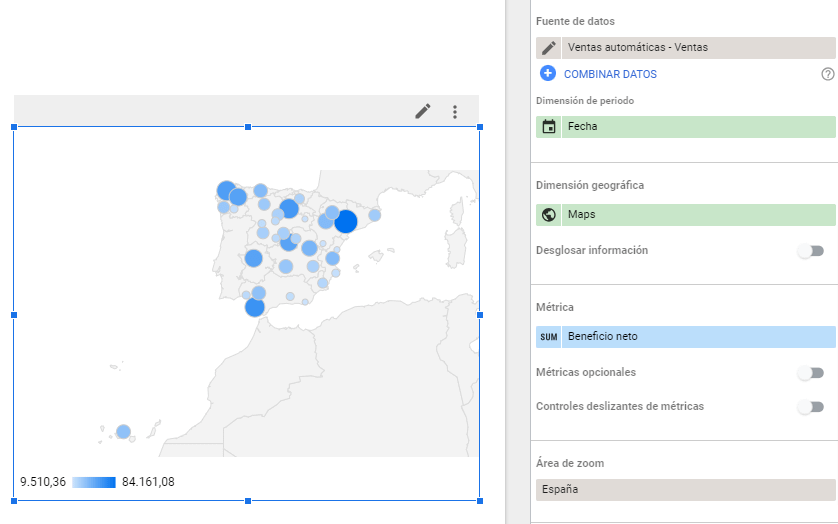
Task: Click the legend maximum value 84.161,08
Action: pos(148,482)
